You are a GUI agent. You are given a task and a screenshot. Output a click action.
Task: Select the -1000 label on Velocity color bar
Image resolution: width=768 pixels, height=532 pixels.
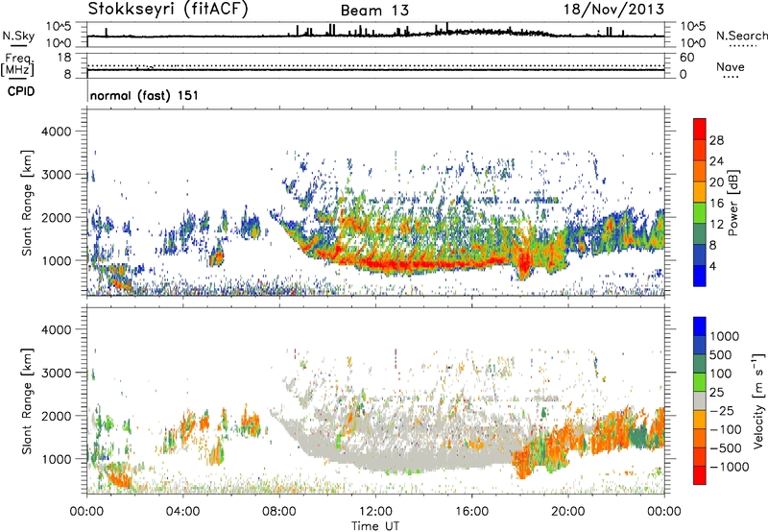click(729, 467)
